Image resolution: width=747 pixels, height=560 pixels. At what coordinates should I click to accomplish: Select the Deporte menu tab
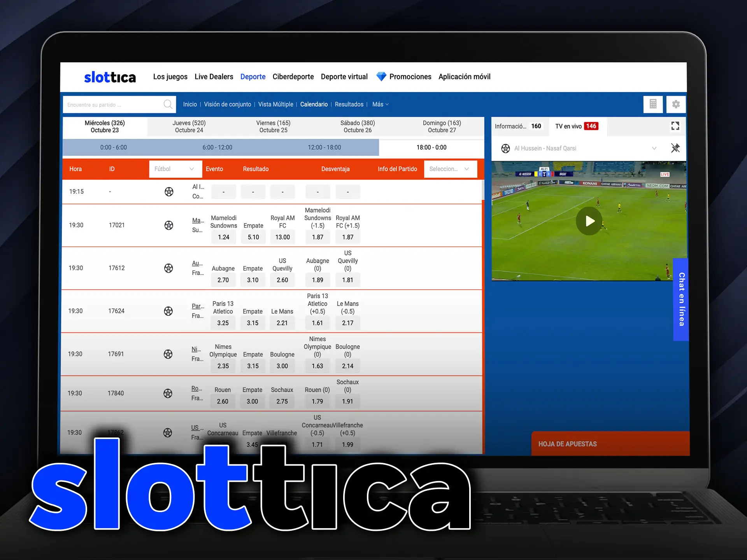coord(254,76)
